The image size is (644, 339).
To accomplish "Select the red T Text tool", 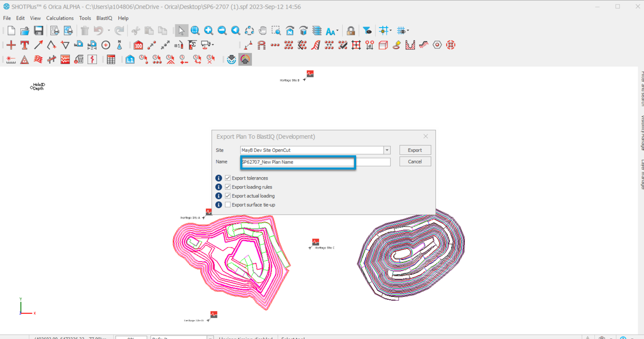I will tap(25, 45).
